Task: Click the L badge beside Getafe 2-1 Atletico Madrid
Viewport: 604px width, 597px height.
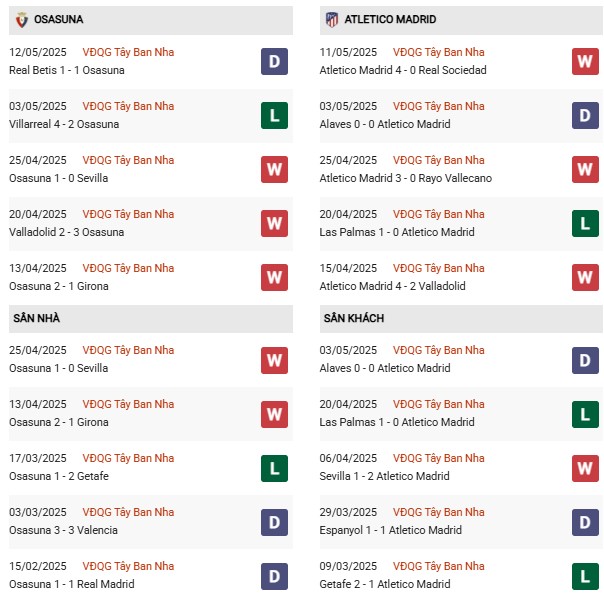Action: [x=585, y=576]
